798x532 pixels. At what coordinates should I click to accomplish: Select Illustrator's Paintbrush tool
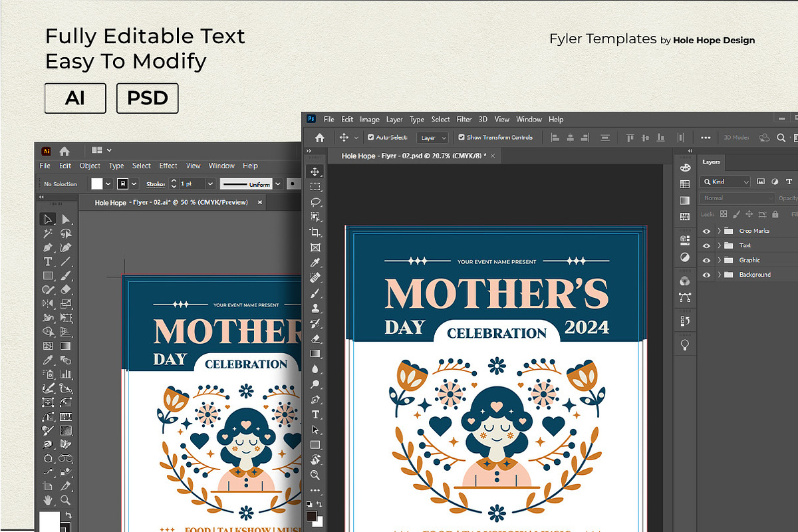pyautogui.click(x=66, y=275)
